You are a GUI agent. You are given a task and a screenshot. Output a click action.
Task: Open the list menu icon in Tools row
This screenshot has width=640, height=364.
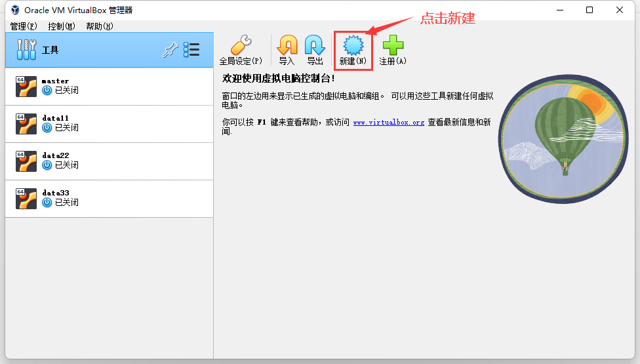pos(191,50)
